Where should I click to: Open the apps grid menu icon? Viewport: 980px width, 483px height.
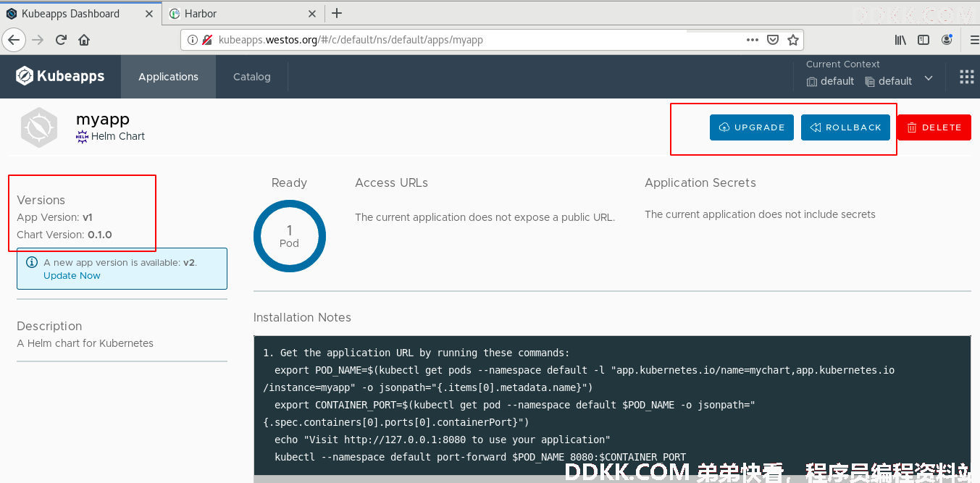pos(966,77)
